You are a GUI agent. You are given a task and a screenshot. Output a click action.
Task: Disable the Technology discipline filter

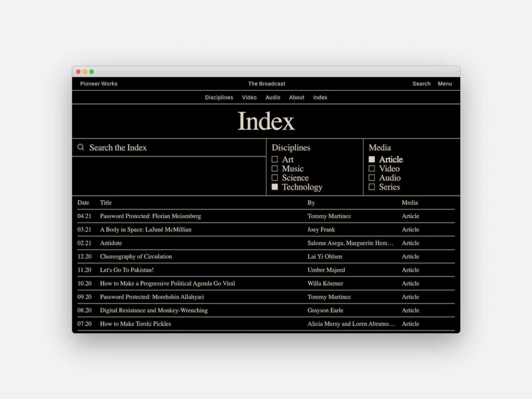(275, 187)
